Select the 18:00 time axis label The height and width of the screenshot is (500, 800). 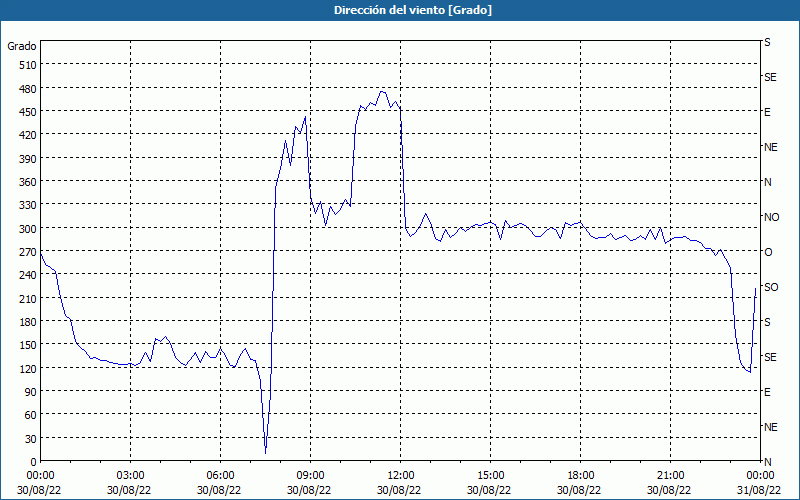coord(581,476)
